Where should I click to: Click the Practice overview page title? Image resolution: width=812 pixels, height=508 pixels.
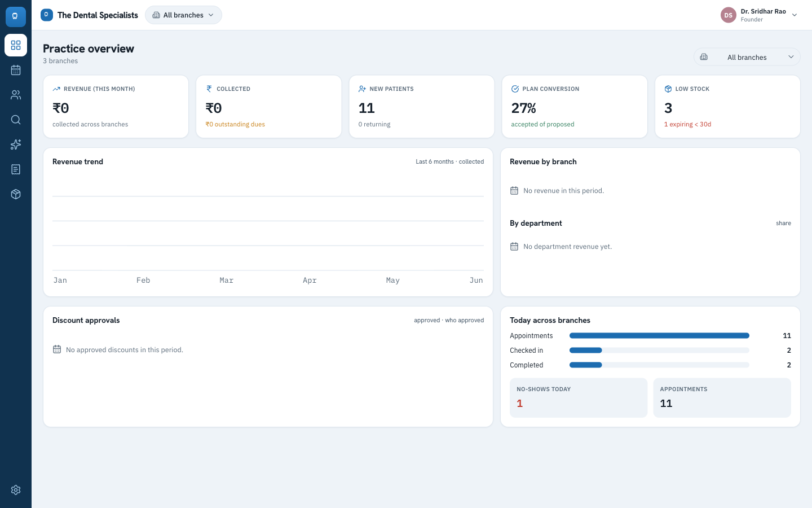(x=89, y=49)
